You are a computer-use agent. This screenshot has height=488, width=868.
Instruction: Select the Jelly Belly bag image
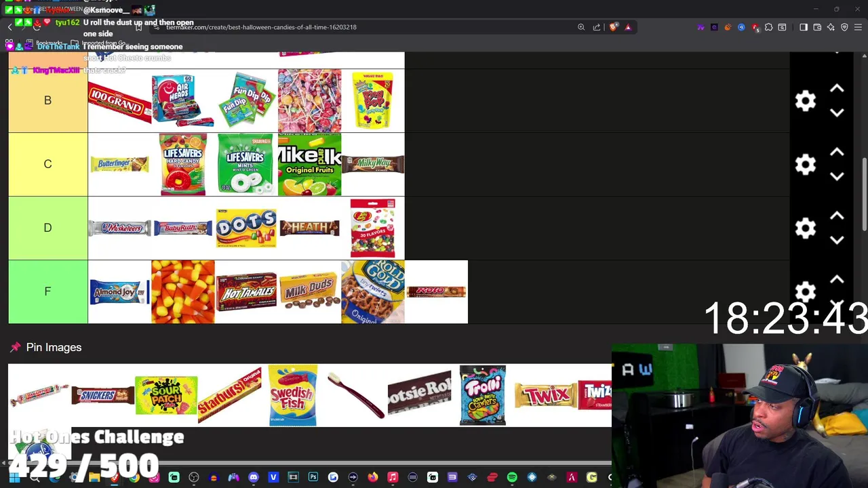click(x=372, y=228)
